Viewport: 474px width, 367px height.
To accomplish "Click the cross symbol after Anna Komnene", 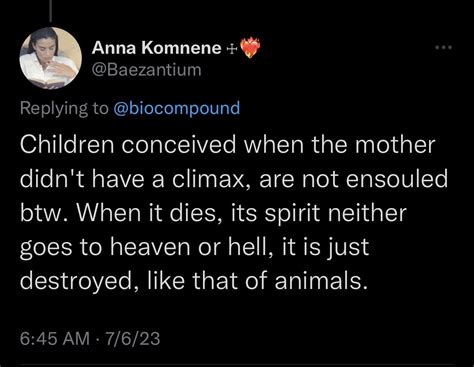I will click(x=232, y=49).
